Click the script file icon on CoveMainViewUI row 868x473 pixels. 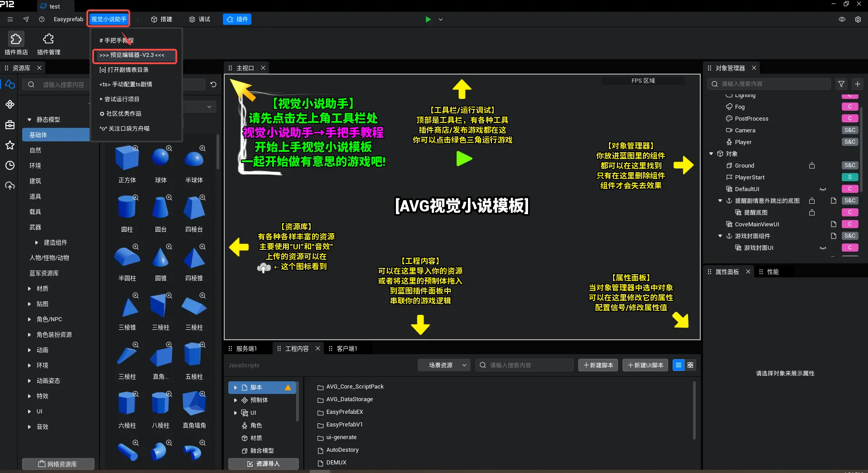(834, 224)
